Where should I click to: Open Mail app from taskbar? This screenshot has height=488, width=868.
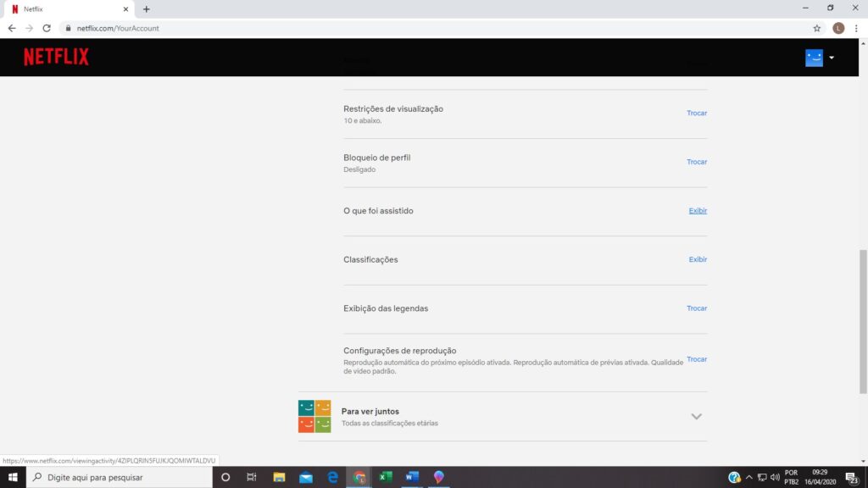point(305,477)
